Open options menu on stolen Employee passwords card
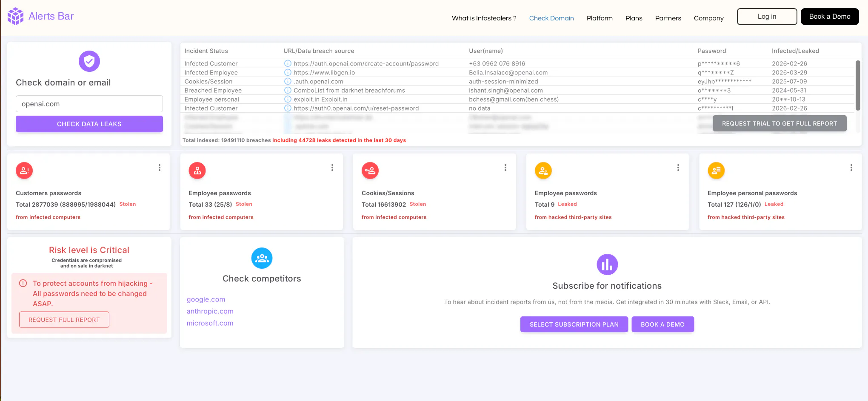This screenshot has height=401, width=868. point(332,168)
